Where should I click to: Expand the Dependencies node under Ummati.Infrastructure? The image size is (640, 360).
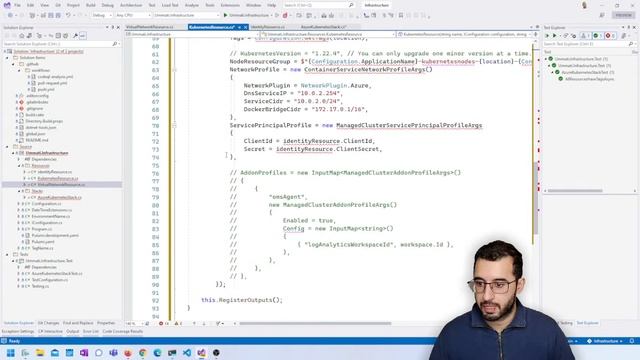tap(19, 159)
